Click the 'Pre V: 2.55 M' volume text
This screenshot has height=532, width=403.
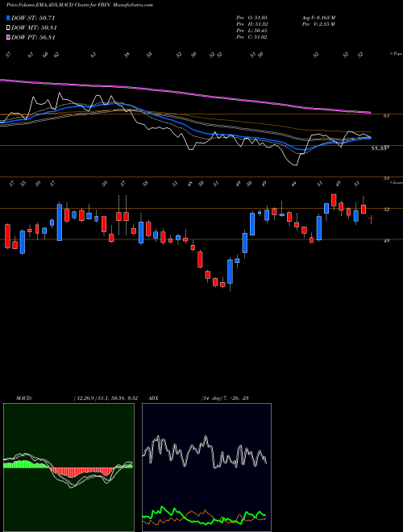(320, 24)
